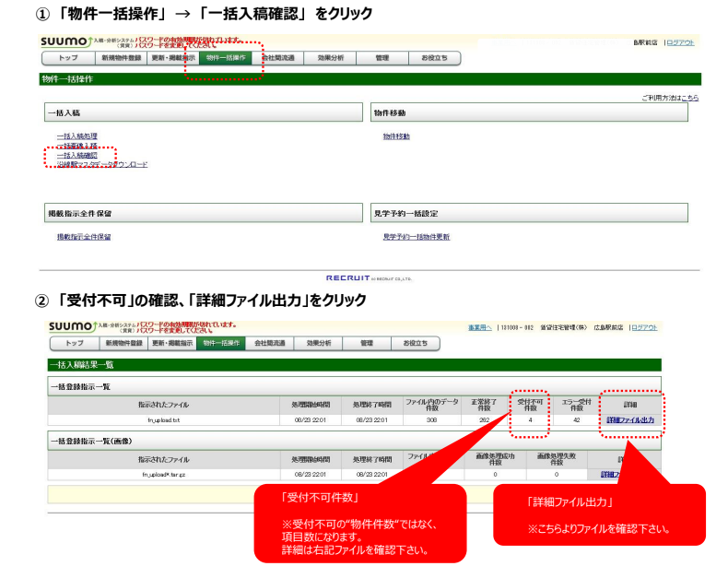Open 効果分析 tab on the 物件一括操作 page
The image size is (728, 578).
[330, 58]
